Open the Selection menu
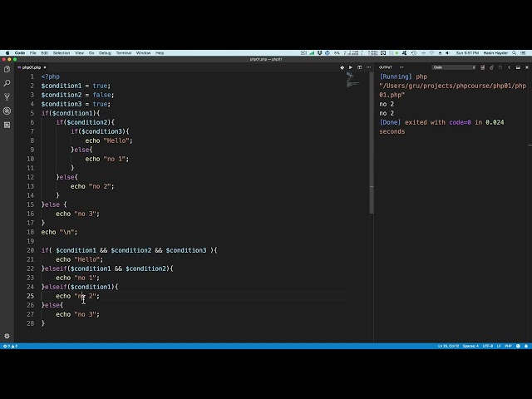532x399 pixels. point(62,53)
